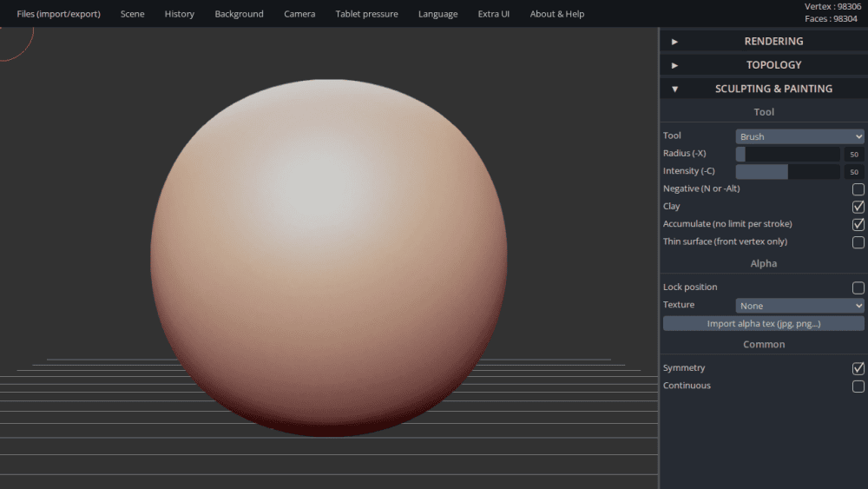Expand the TOPOLOGY section
Screen dimensions: 868x489
pos(764,65)
